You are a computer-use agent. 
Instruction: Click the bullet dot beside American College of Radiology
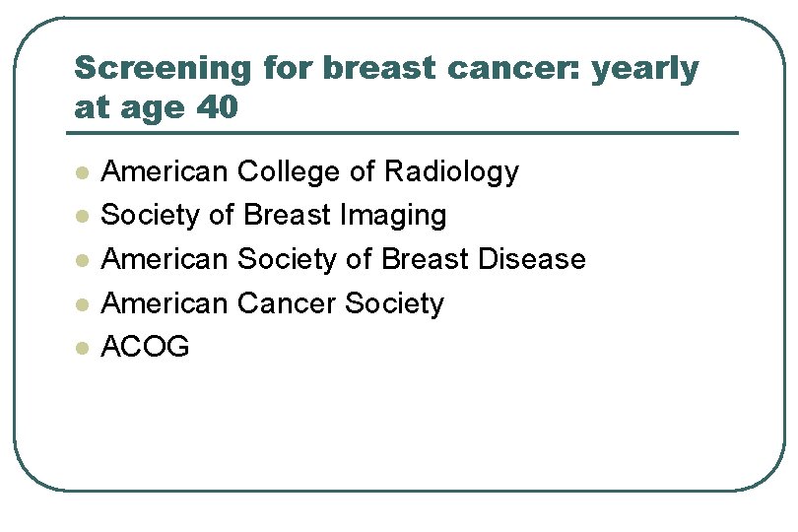pyautogui.click(x=83, y=173)
